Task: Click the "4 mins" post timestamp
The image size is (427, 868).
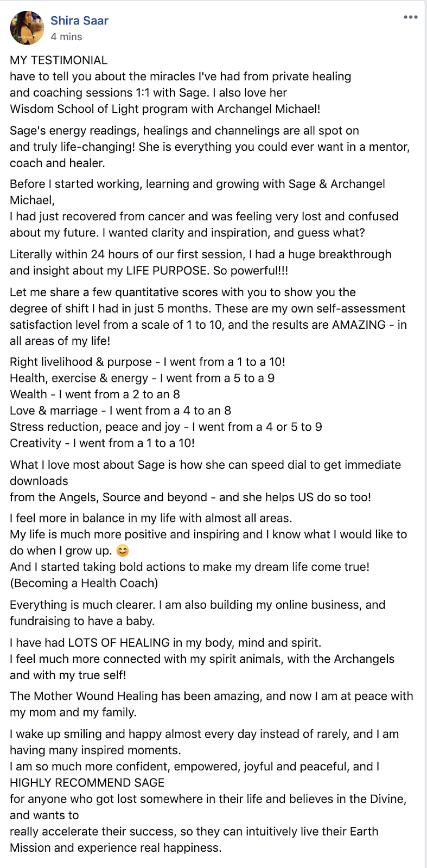Action: [x=66, y=37]
